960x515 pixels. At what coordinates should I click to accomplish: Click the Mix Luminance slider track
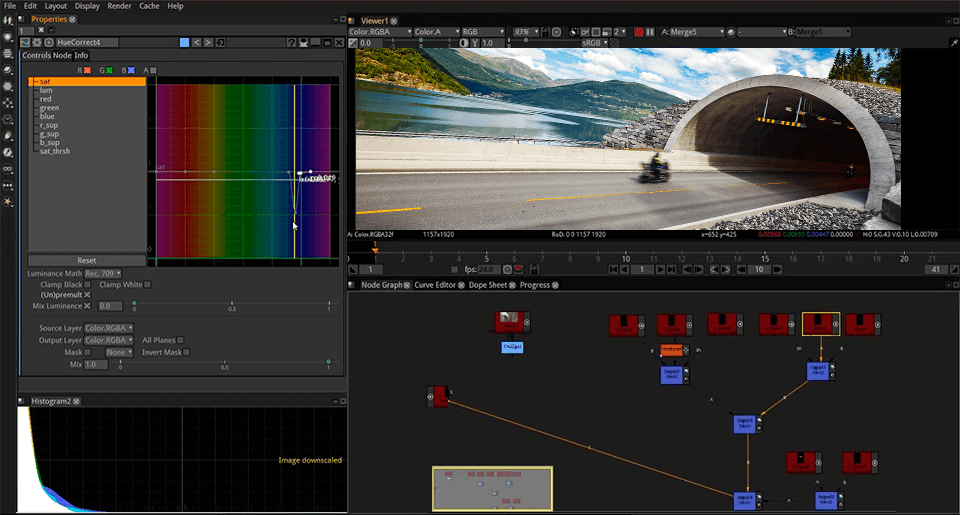tap(231, 304)
